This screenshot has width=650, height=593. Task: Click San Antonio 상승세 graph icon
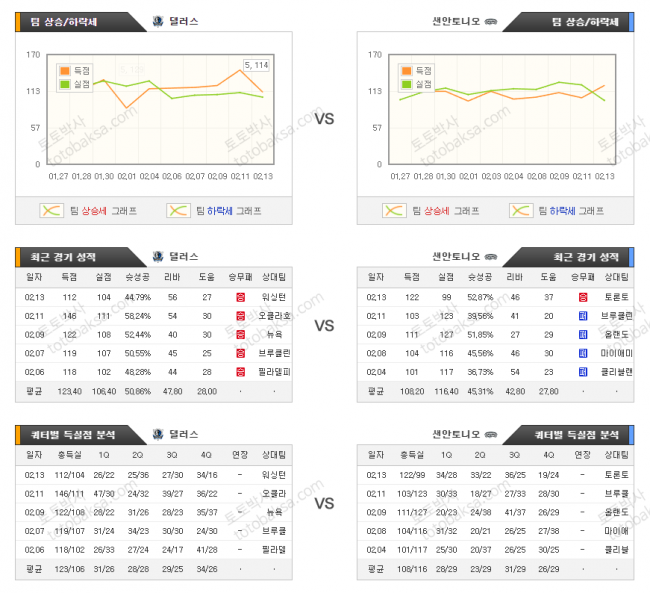point(394,211)
